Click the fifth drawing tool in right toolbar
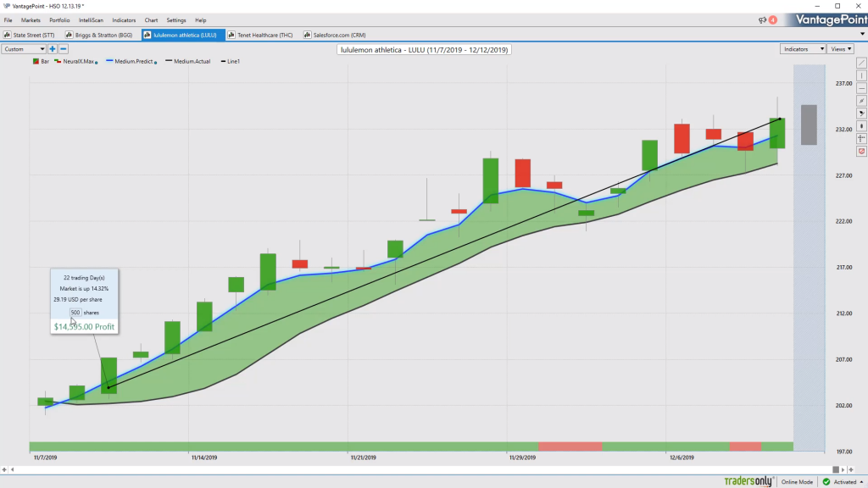This screenshot has height=488, width=868. pyautogui.click(x=861, y=114)
